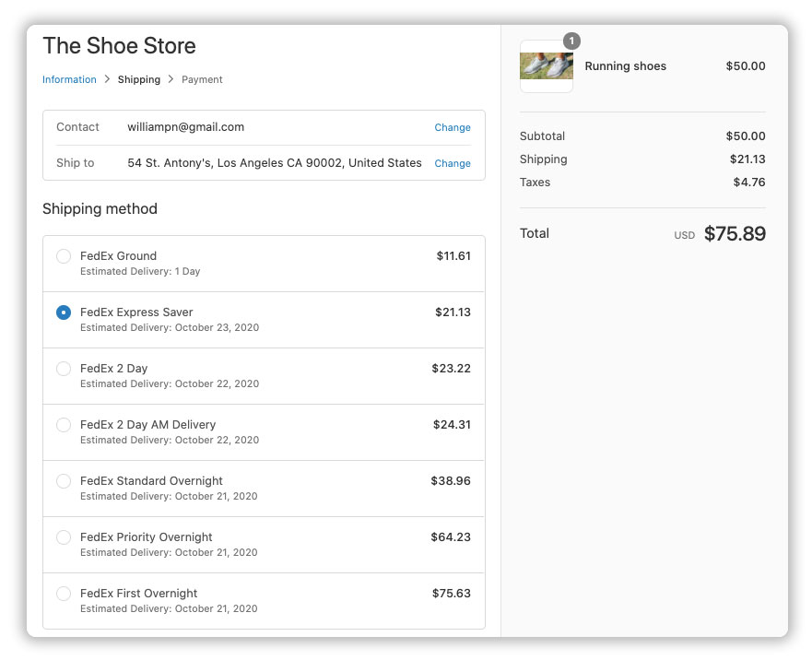Click the $21.13 FedEx Express Saver price
This screenshot has height=660, width=812.
point(453,312)
